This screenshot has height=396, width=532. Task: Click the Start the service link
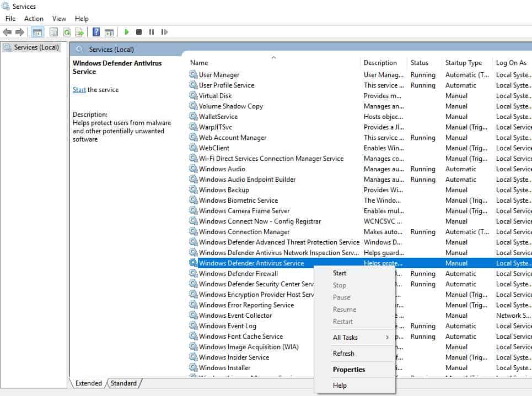point(79,90)
